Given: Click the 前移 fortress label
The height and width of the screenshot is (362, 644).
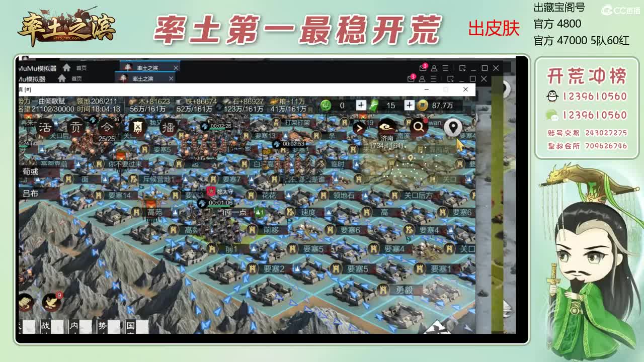Looking at the screenshot, I should pyautogui.click(x=271, y=230).
